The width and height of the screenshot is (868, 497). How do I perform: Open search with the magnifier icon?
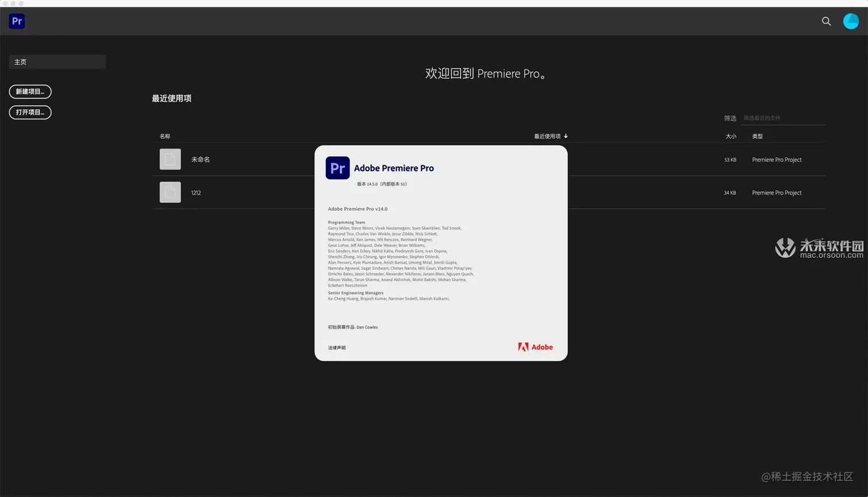[x=826, y=21]
